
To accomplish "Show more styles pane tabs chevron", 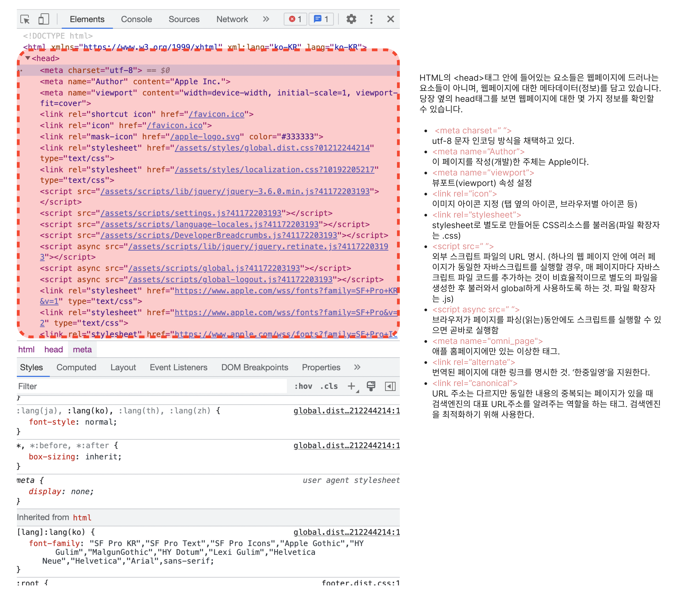I will point(357,367).
